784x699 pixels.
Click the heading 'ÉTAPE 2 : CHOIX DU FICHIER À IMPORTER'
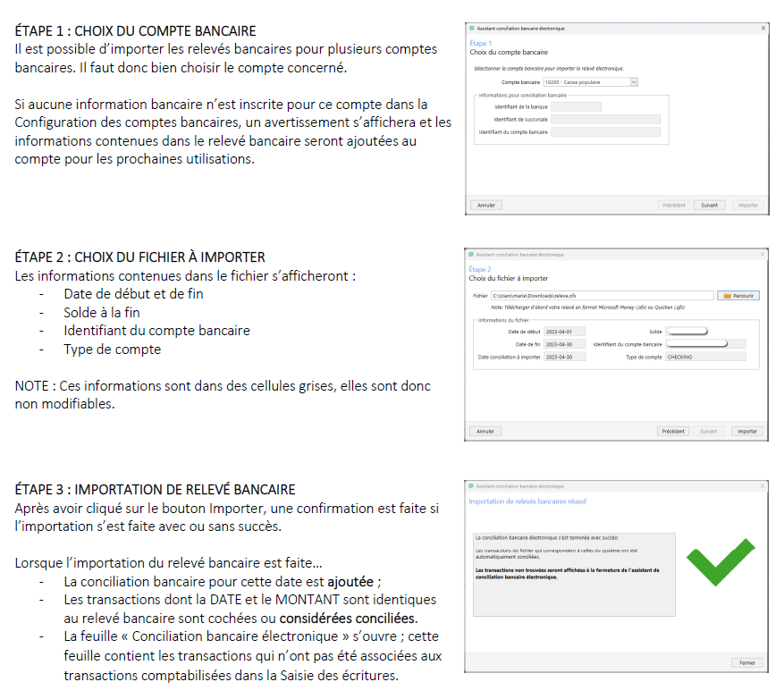coord(139,257)
